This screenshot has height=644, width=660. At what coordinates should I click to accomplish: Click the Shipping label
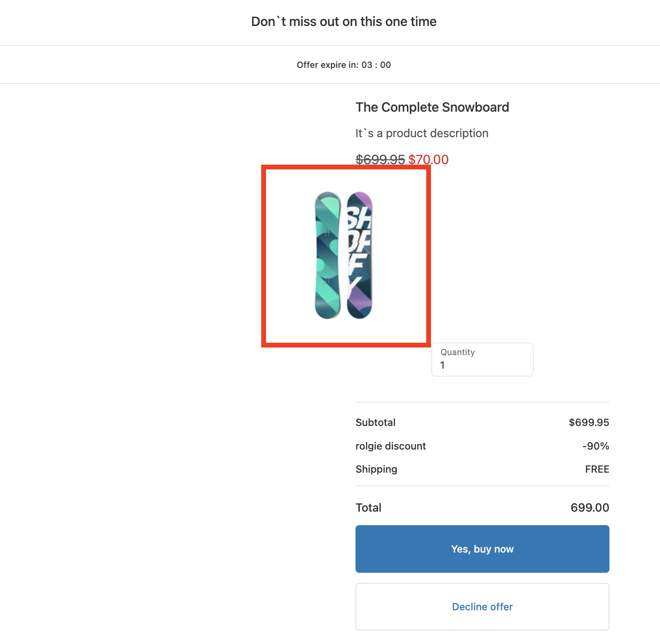(x=376, y=469)
